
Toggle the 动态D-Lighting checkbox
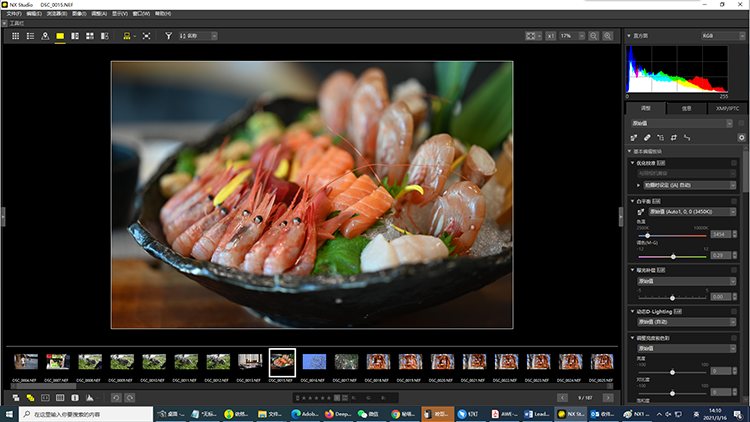point(734,312)
